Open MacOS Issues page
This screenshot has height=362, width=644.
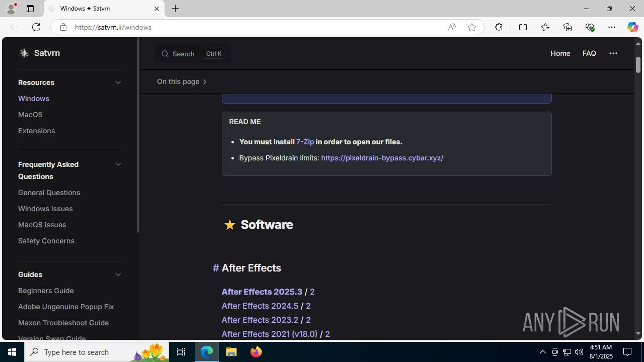tap(42, 225)
